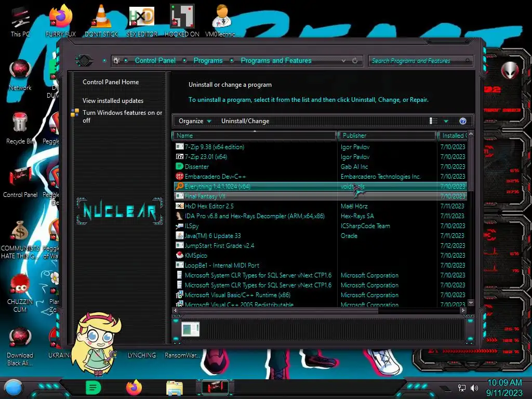Viewport: 532px width, 399px height.
Task: Select IDA Pro v6.8 Hex-Rays Decompiler row
Action: coord(320,216)
